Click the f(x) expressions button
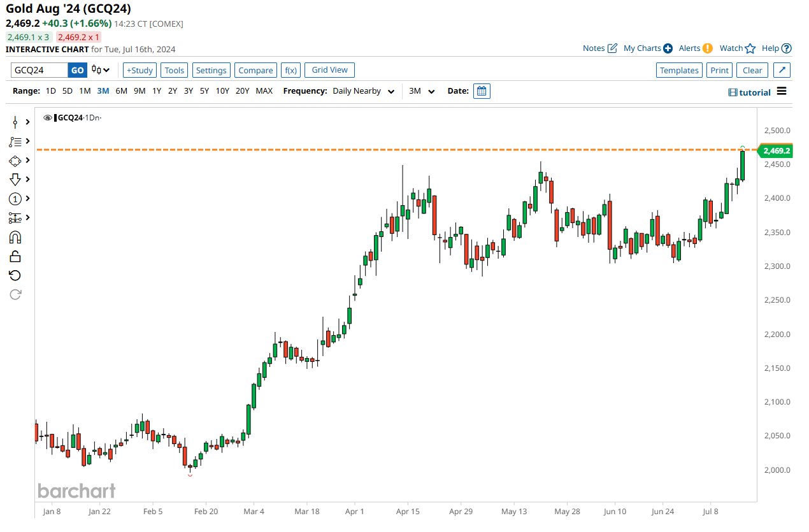Image resolution: width=809 pixels, height=532 pixels. (291, 70)
